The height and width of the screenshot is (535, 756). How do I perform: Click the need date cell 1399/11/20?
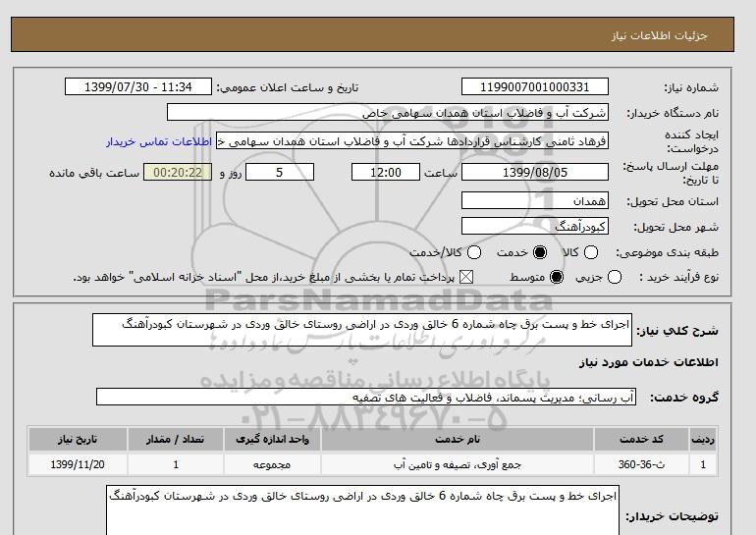[x=78, y=464]
